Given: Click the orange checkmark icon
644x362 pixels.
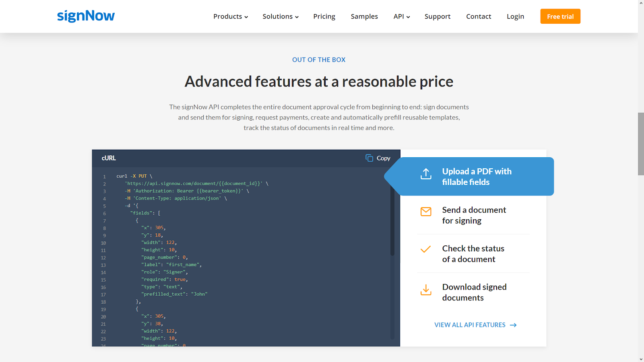Looking at the screenshot, I should pyautogui.click(x=425, y=249).
